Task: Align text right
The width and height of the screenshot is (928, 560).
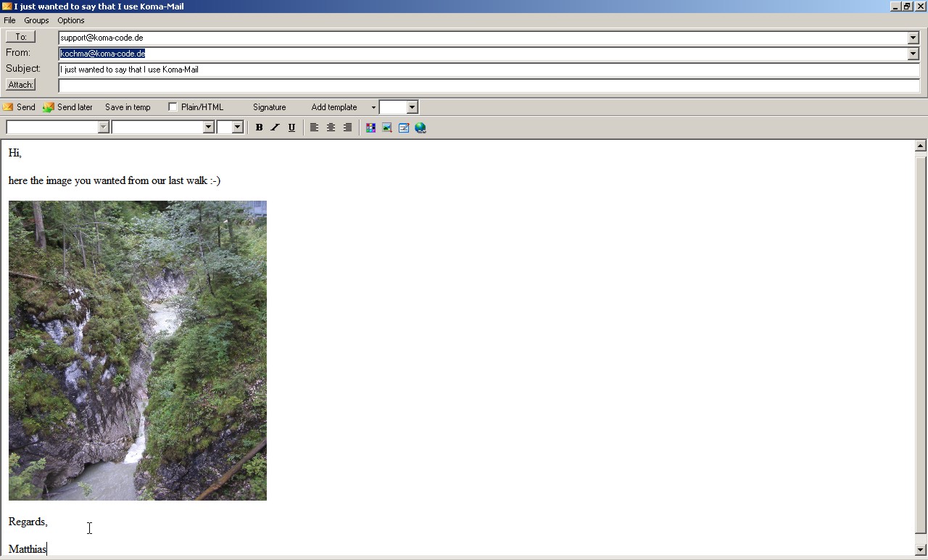Action: [347, 128]
